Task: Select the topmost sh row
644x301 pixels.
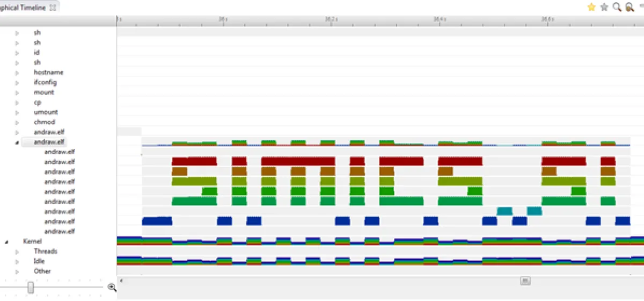Action: [x=37, y=33]
